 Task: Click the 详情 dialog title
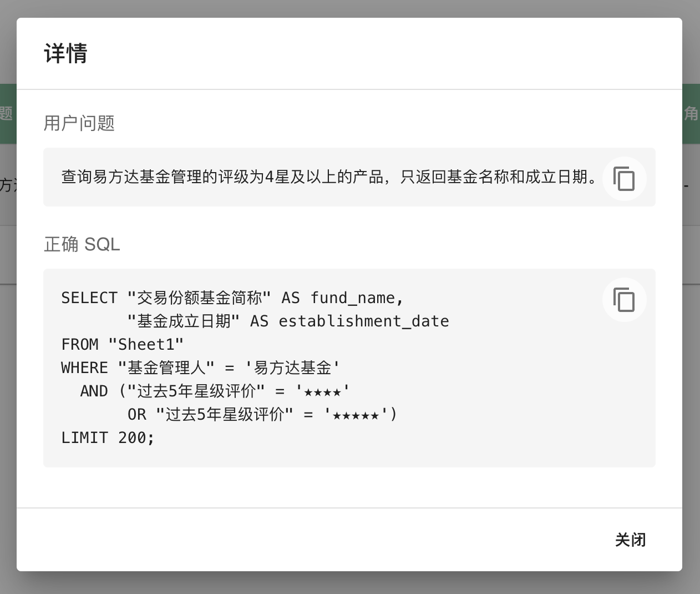click(66, 54)
